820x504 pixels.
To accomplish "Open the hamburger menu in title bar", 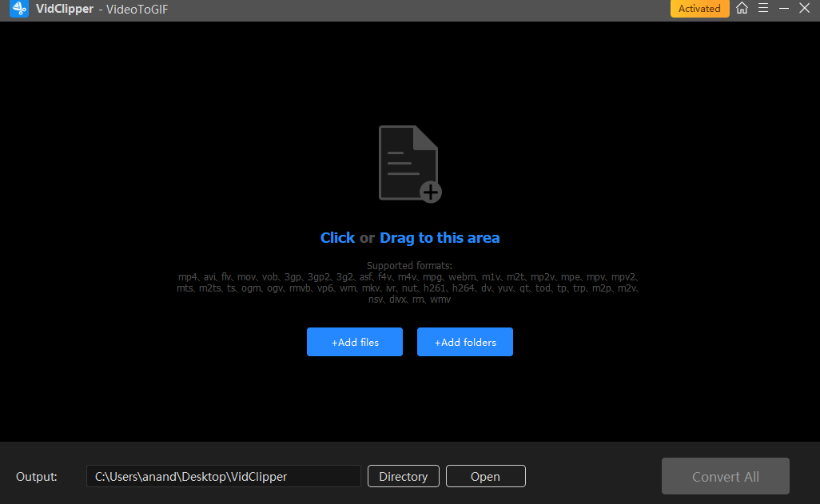I will pos(763,9).
